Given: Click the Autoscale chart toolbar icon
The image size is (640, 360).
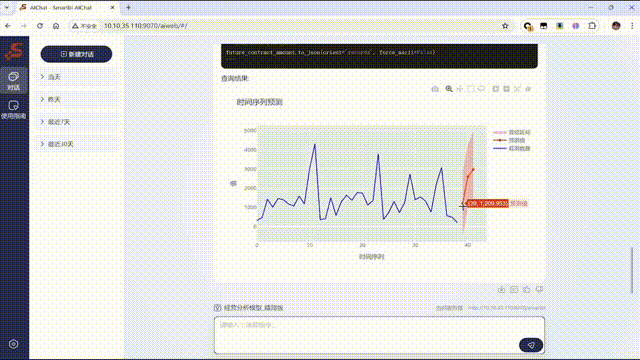Looking at the screenshot, I should [x=517, y=89].
